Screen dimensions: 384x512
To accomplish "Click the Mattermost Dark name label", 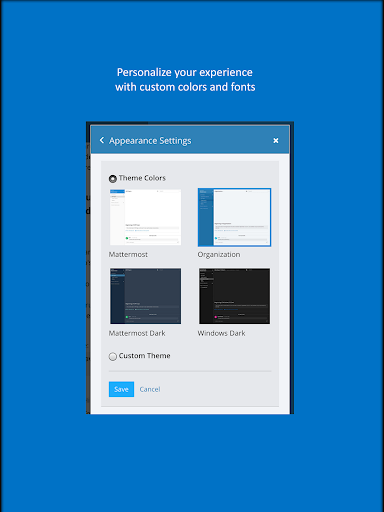I will [137, 333].
